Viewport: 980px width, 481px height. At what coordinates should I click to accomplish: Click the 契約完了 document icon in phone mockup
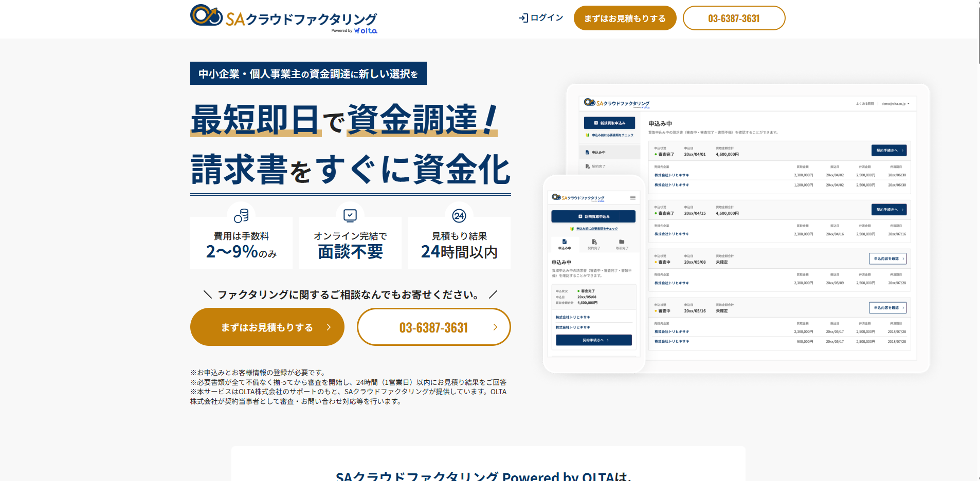pyautogui.click(x=594, y=242)
